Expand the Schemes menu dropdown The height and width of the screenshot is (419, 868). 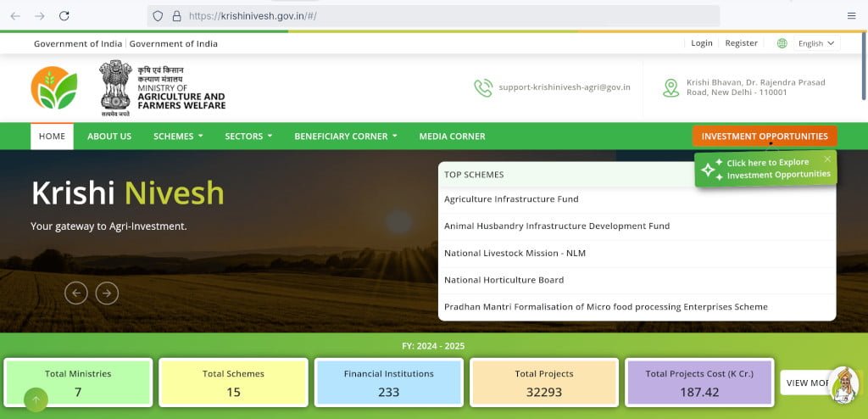(x=178, y=137)
